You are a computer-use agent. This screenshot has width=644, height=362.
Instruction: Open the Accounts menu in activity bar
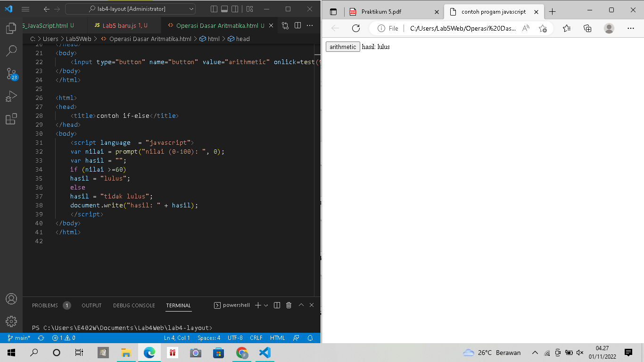(11, 299)
